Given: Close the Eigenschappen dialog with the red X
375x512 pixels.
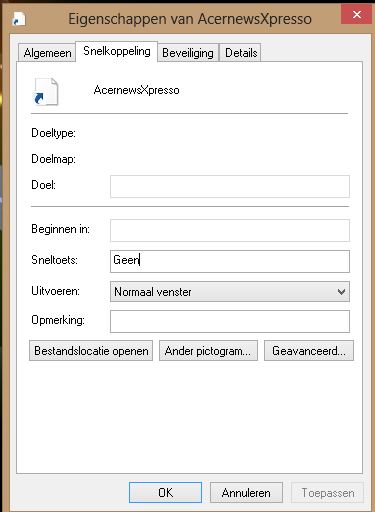Looking at the screenshot, I should click(x=356, y=14).
